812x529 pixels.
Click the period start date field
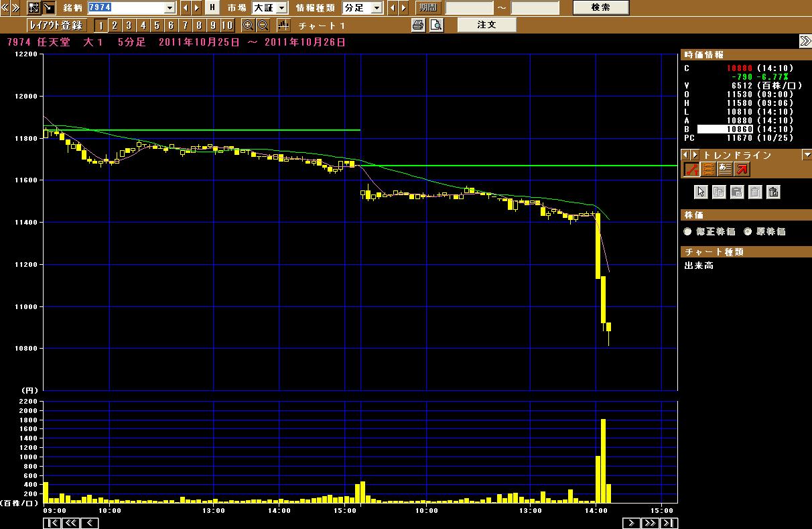point(469,8)
